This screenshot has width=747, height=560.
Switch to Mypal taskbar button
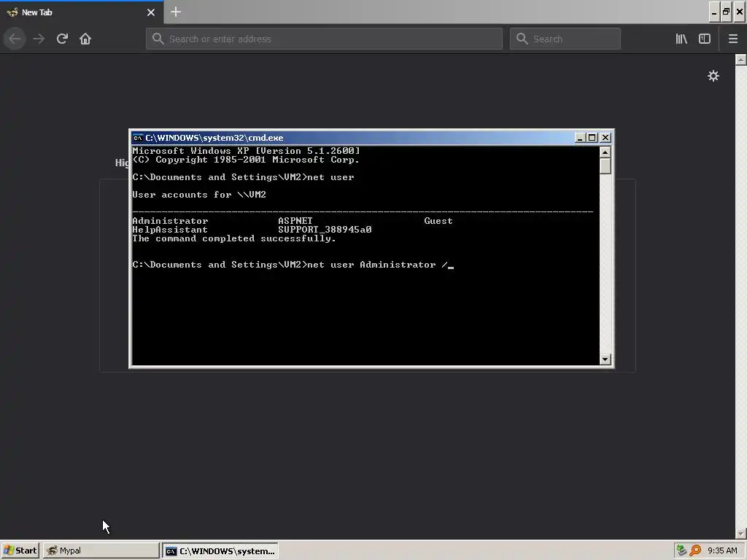[x=101, y=551]
